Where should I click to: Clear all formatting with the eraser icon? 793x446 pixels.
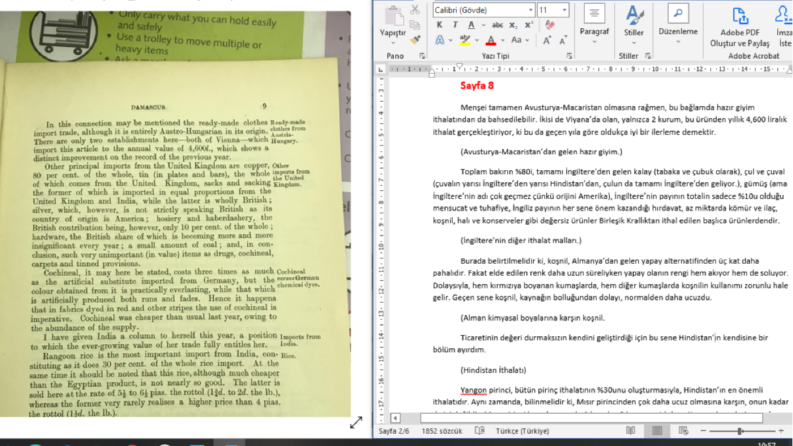pos(550,25)
